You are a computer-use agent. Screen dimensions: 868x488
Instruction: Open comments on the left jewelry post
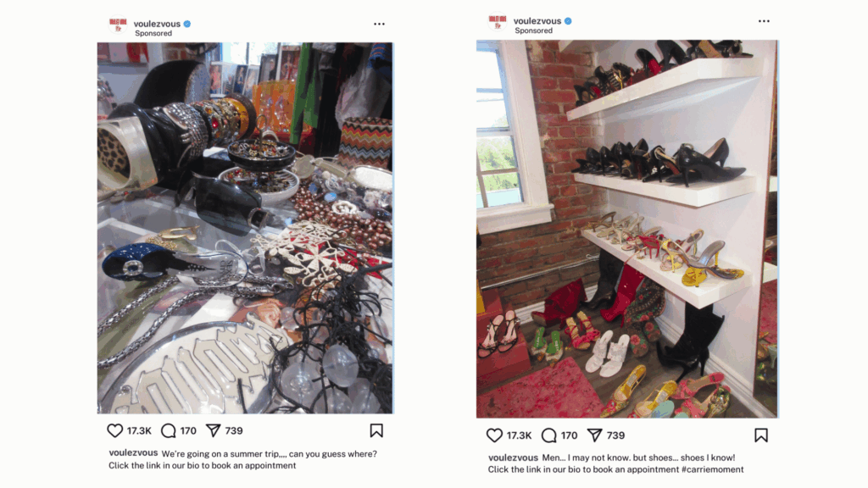click(x=169, y=430)
